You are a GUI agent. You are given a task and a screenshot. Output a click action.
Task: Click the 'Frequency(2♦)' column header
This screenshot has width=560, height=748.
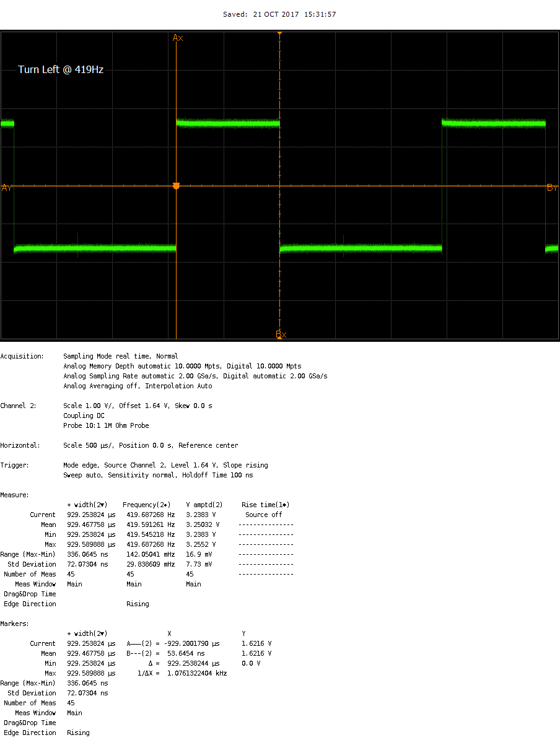146,505
